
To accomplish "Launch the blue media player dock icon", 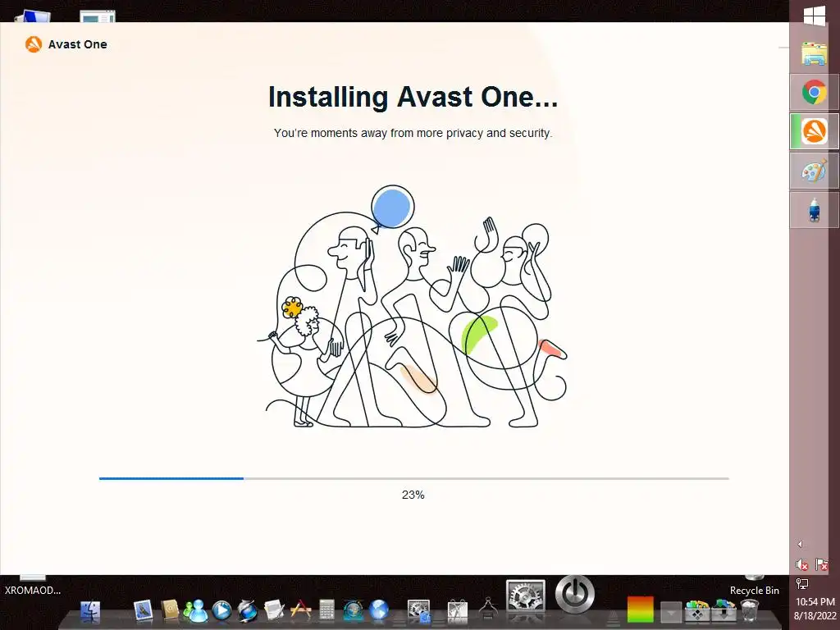I will point(221,610).
